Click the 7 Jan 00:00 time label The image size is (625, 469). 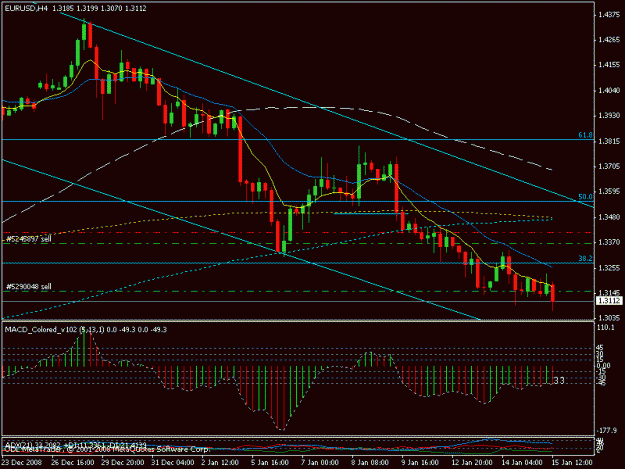[319, 463]
